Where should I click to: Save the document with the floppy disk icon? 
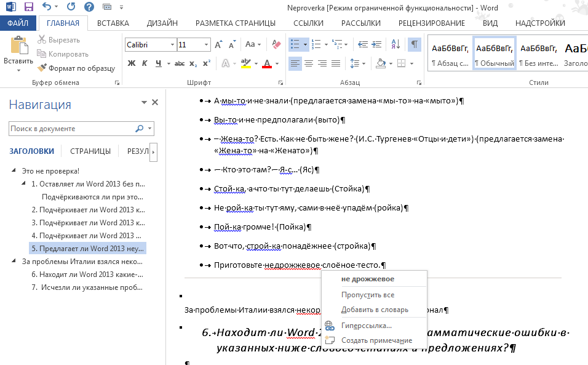[x=28, y=7]
